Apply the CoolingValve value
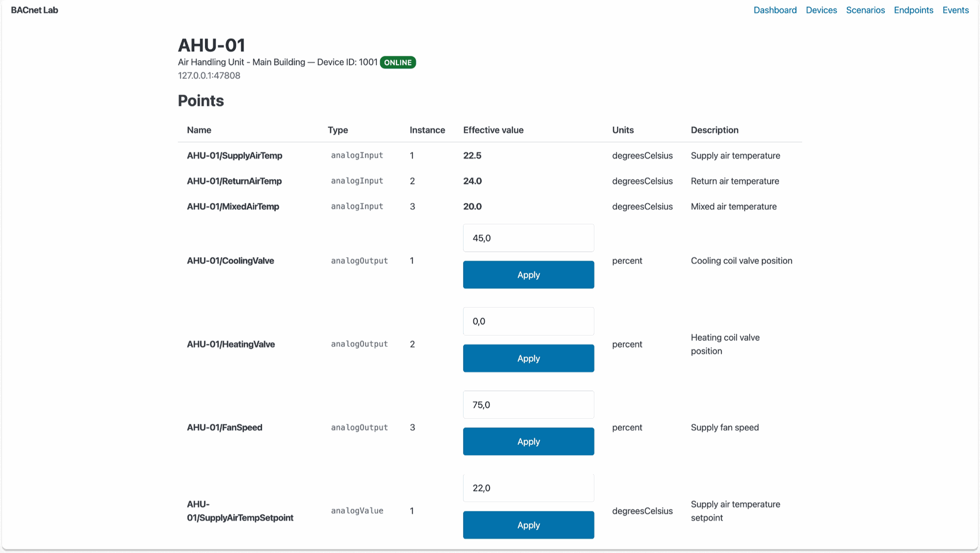 pos(528,275)
